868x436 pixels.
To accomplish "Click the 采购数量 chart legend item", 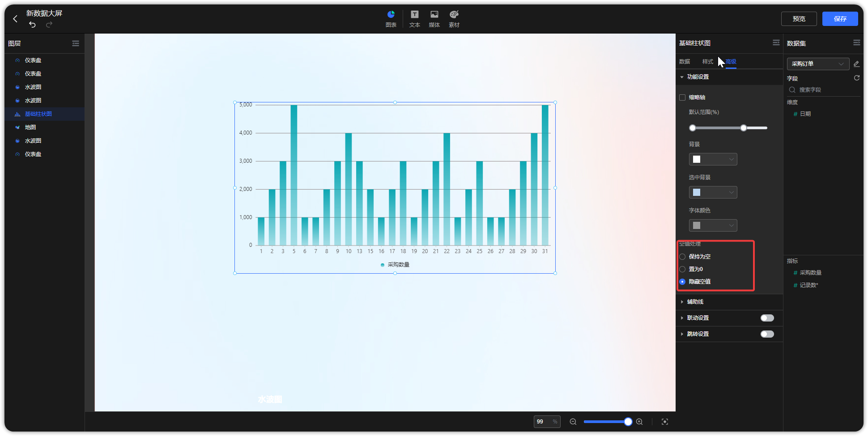I will point(395,265).
